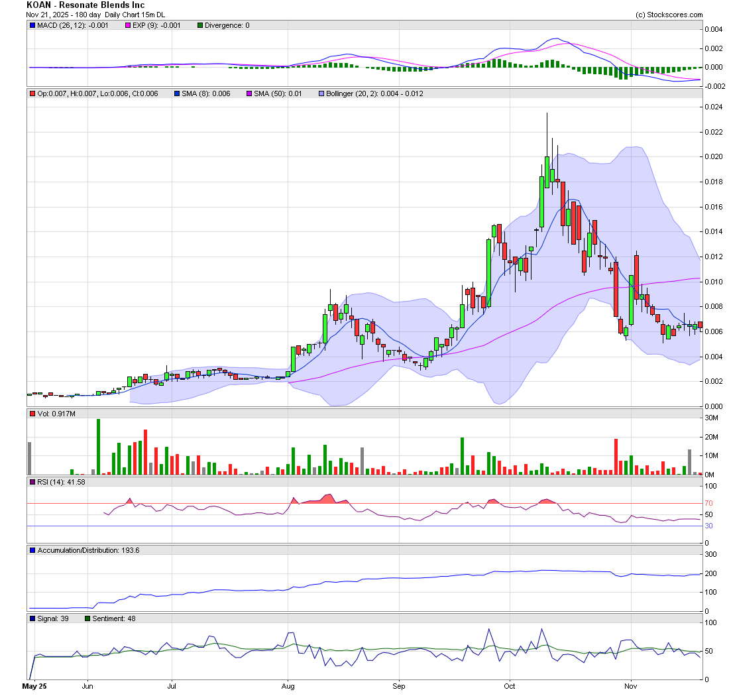Click the Nov 21, 2025 date subtitle
The image size is (729, 700).
click(95, 15)
